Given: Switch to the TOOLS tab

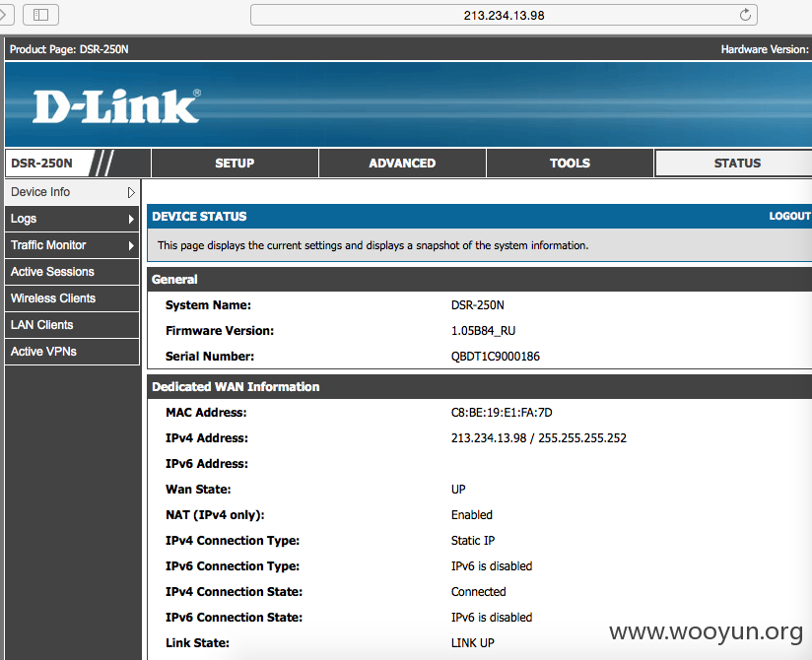Looking at the screenshot, I should click(570, 164).
